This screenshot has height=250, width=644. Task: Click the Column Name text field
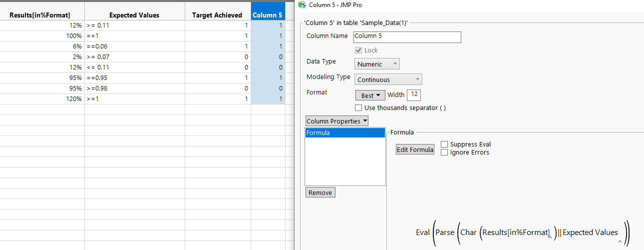coord(406,36)
